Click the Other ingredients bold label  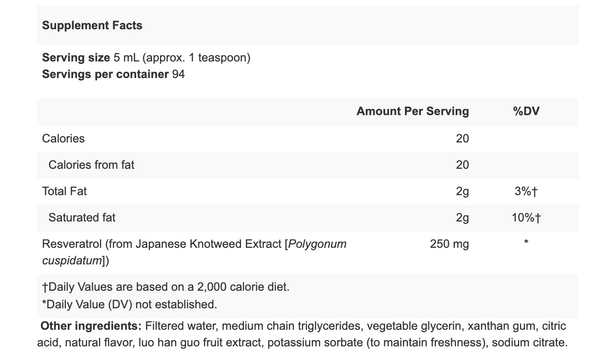coord(91,326)
